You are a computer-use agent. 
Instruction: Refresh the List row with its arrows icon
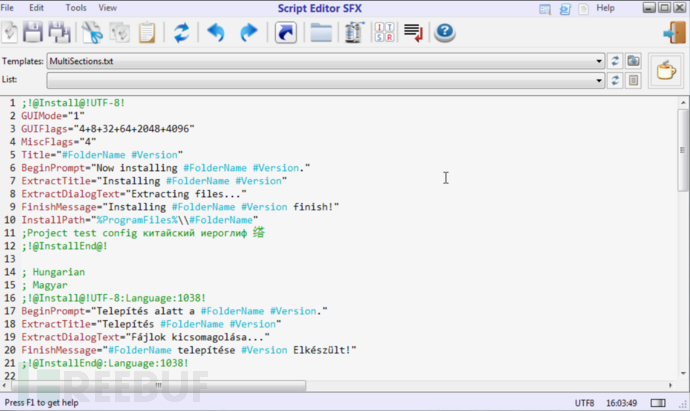pyautogui.click(x=615, y=80)
